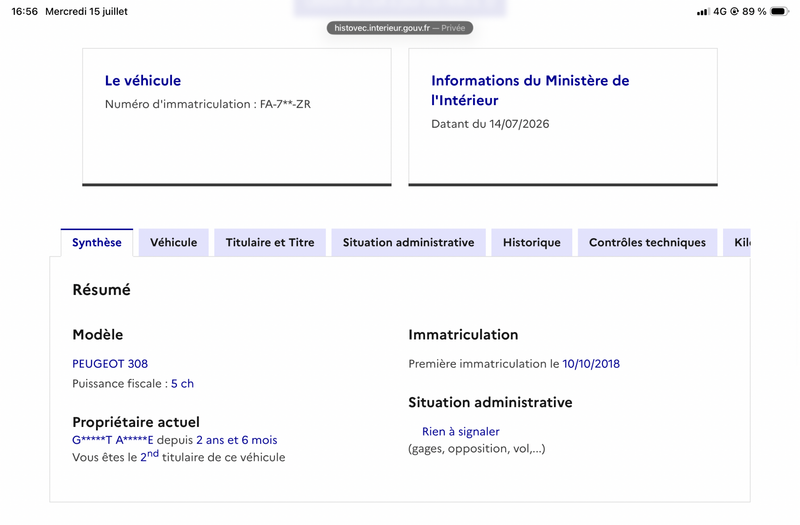Viewport: 800px width, 525px height.
Task: Click the PEUGEOT 308 model text
Action: (110, 364)
